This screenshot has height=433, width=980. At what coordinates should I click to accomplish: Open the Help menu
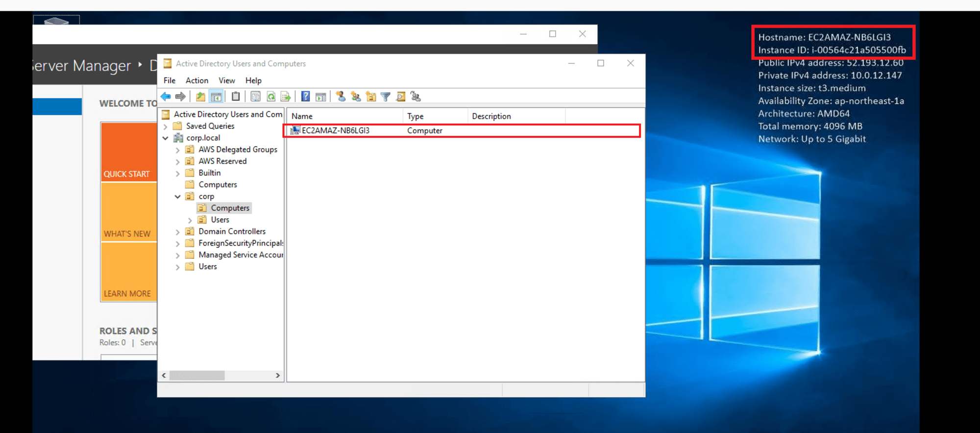tap(253, 80)
